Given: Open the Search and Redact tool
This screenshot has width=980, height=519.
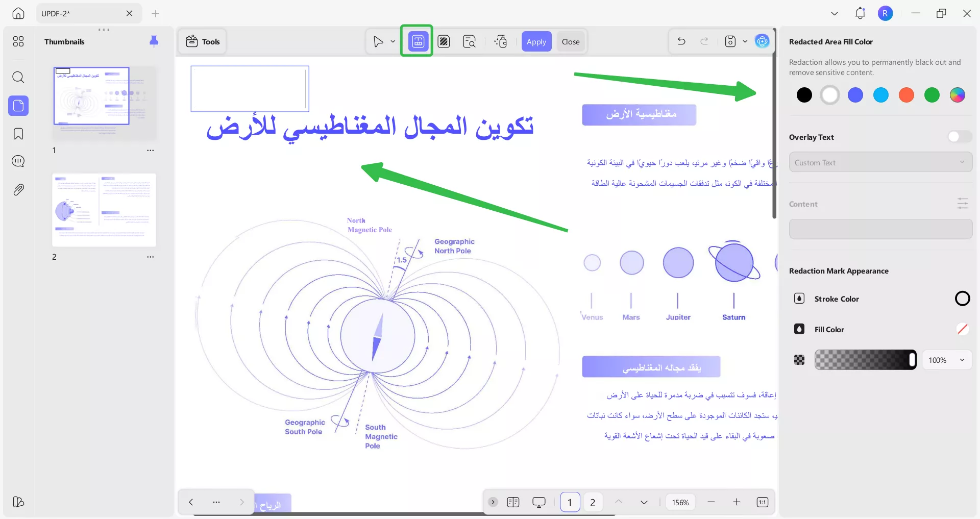Looking at the screenshot, I should (x=469, y=41).
